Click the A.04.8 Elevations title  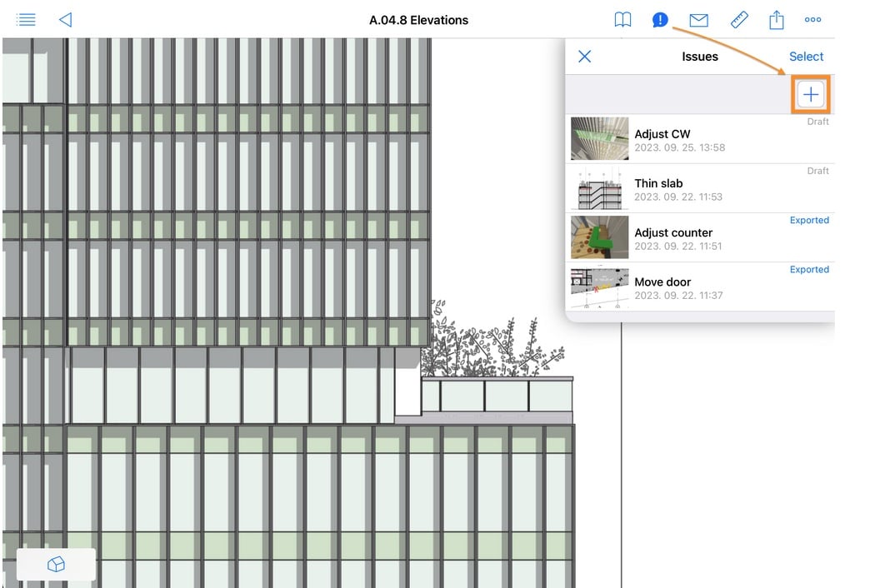420,19
